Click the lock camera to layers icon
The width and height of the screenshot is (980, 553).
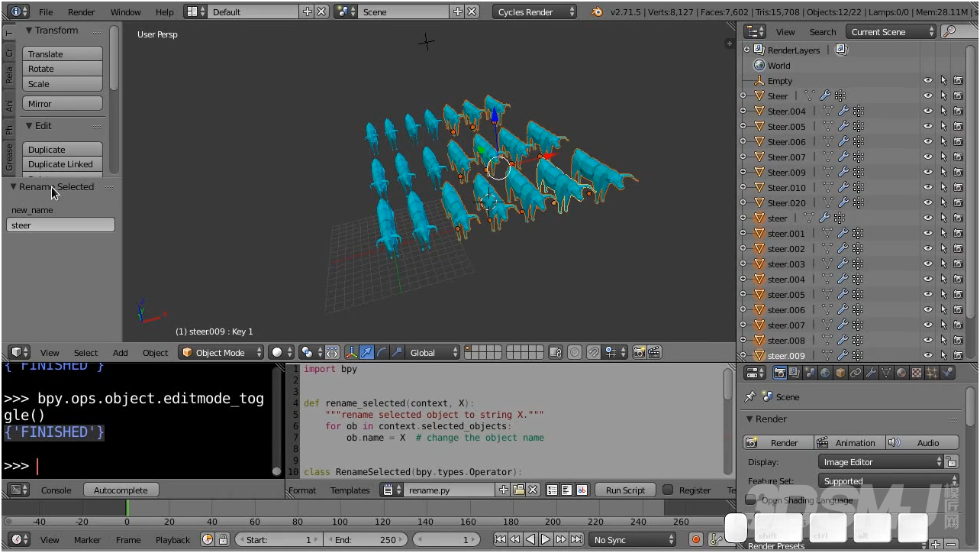(x=556, y=352)
